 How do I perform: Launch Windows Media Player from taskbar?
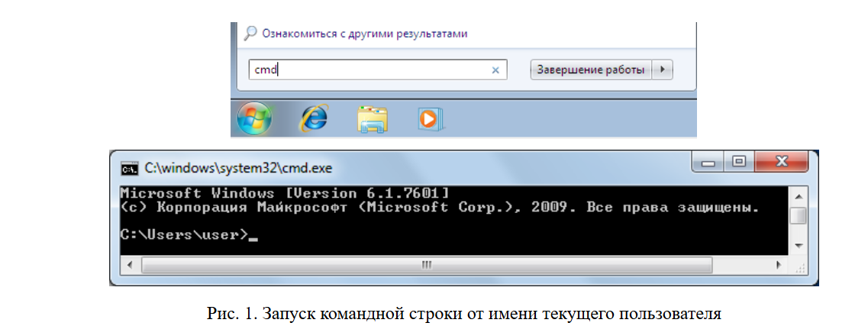430,118
